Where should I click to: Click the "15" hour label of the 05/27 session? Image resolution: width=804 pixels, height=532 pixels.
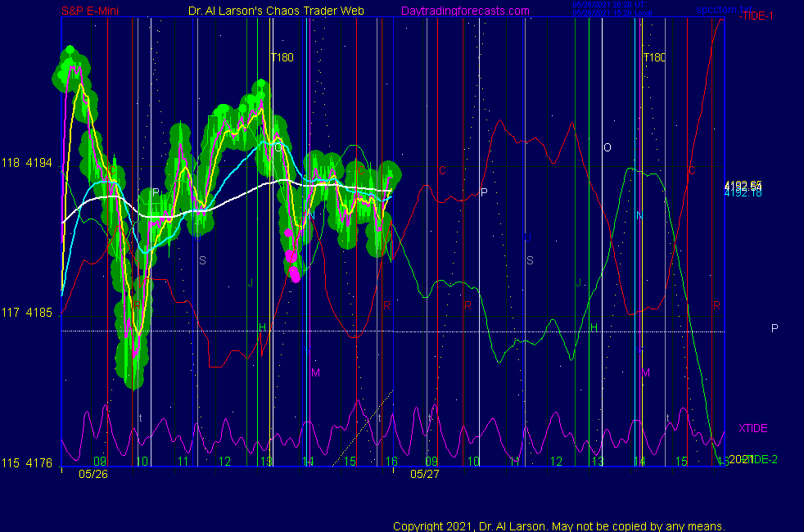pos(681,462)
